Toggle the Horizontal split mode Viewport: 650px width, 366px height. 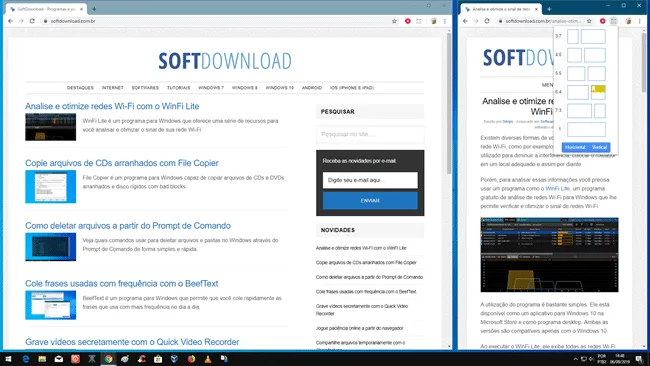click(x=575, y=147)
